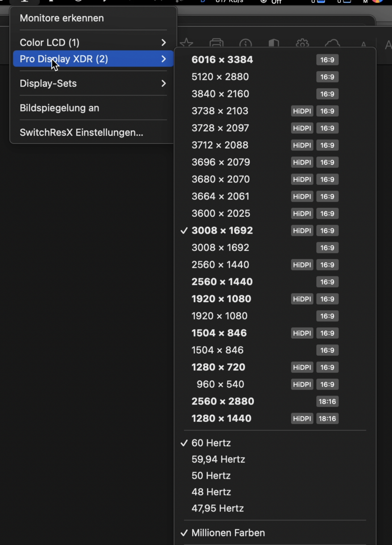Switch refresh rate to 50 Hertz
This screenshot has height=545, width=392.
point(275,476)
